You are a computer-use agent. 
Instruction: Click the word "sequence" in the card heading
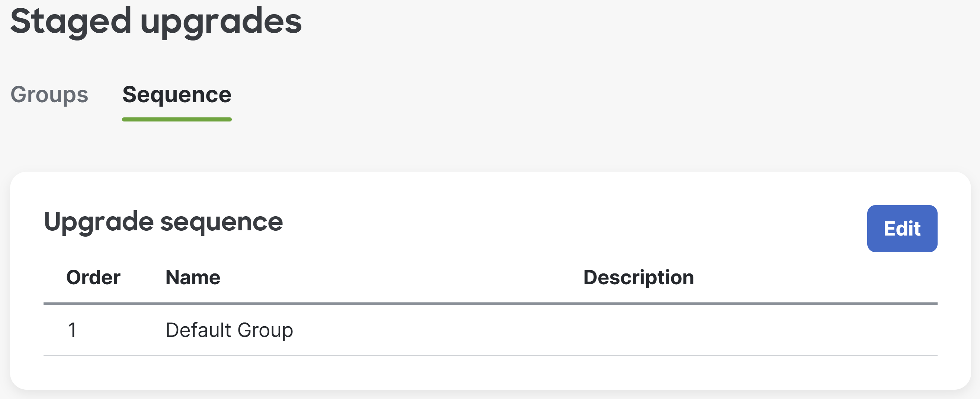pyautogui.click(x=221, y=222)
